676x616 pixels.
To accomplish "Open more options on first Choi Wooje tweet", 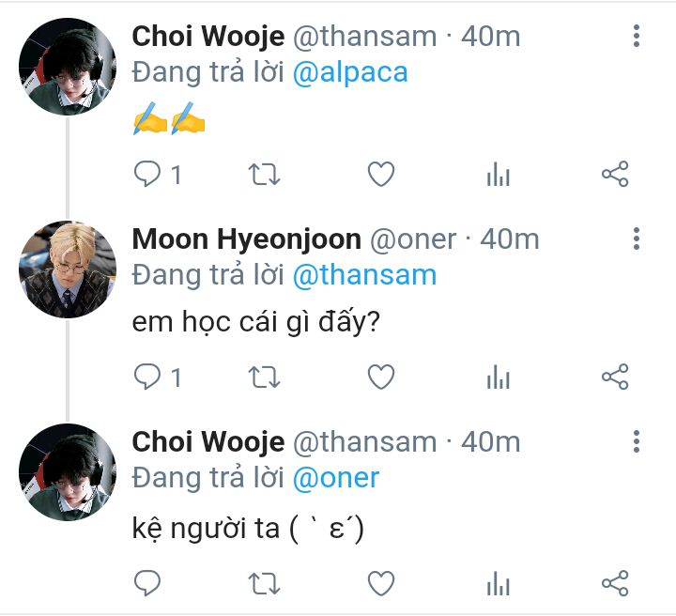I will point(637,37).
